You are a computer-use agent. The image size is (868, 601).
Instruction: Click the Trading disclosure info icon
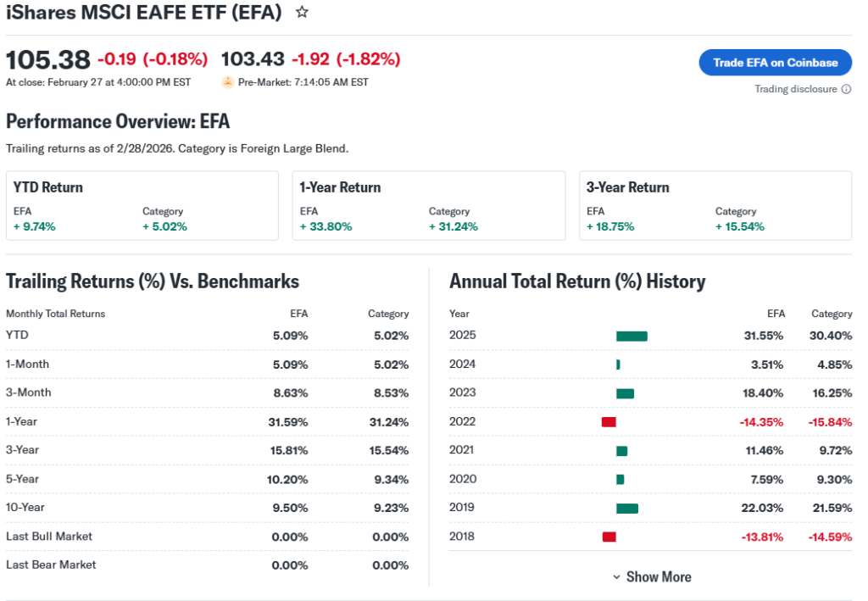846,89
